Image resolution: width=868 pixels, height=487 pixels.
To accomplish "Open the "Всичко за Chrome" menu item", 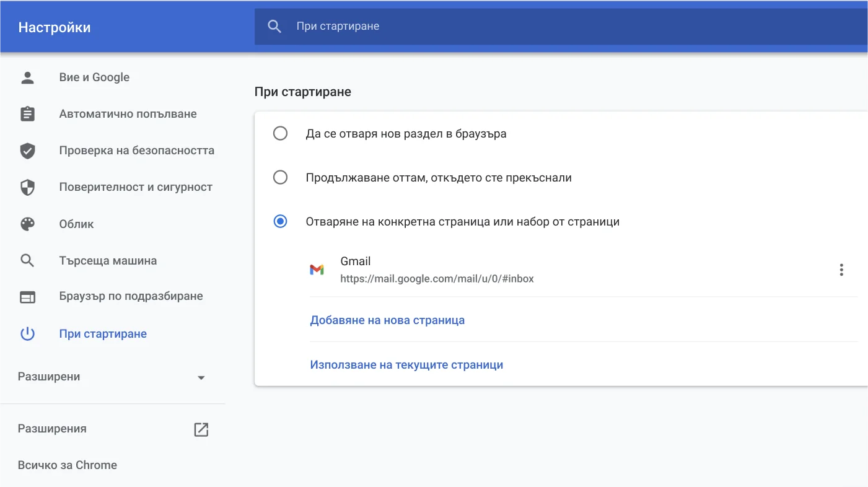I will tap(67, 465).
